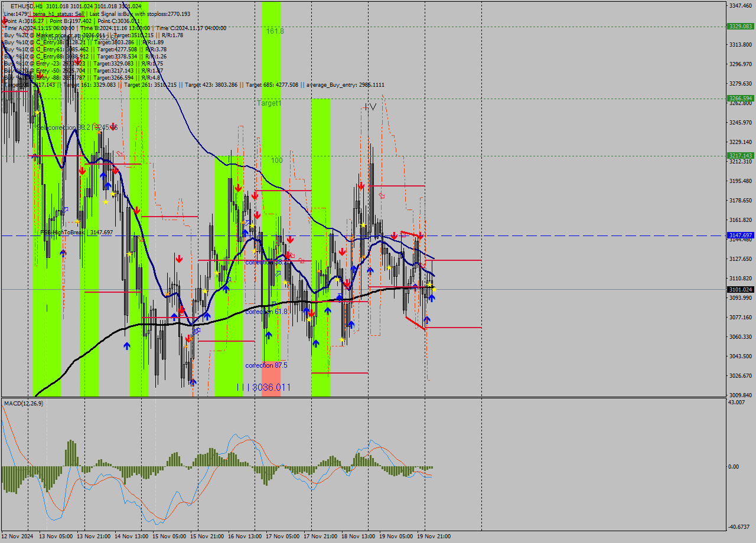This screenshot has height=543, width=756.
Task: Click the 'I I I 3036.011' wave label
Action: coord(263,387)
